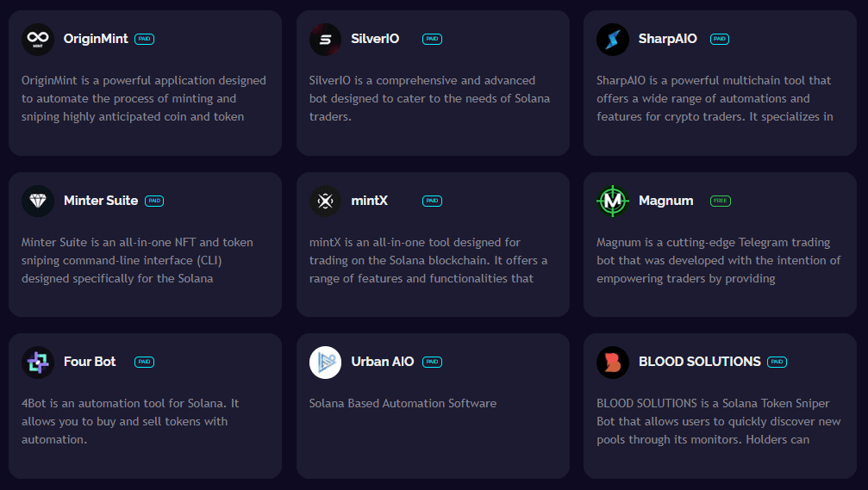Click the PAID badge next to SilverIO
This screenshot has height=490, width=868.
pyautogui.click(x=432, y=39)
